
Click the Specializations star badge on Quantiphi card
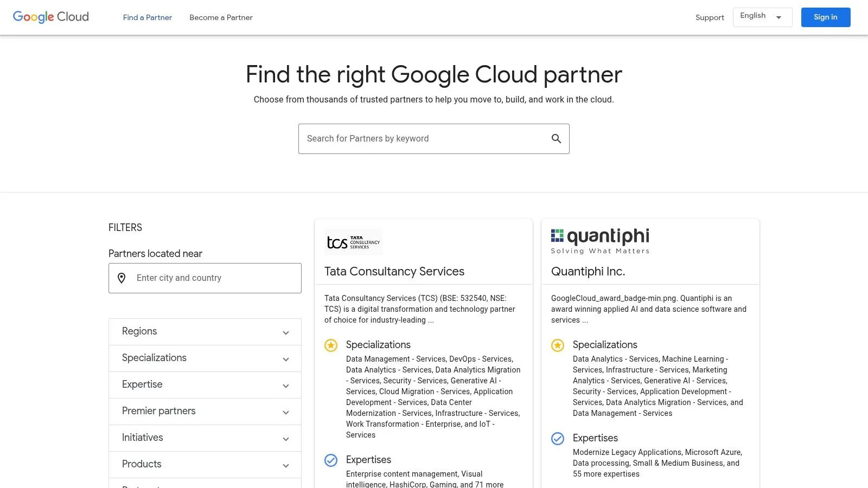tap(558, 345)
